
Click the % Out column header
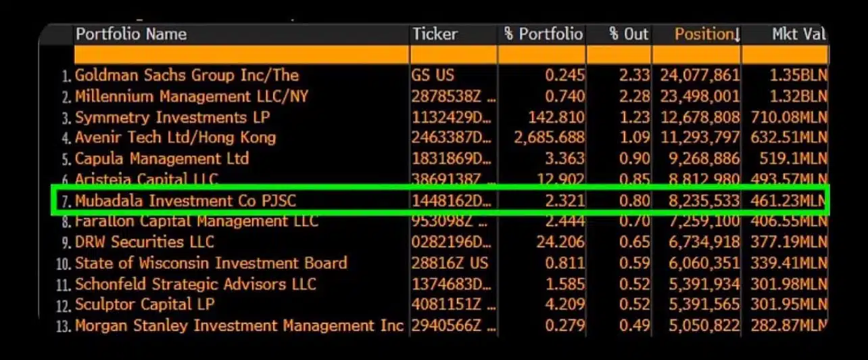coord(628,35)
